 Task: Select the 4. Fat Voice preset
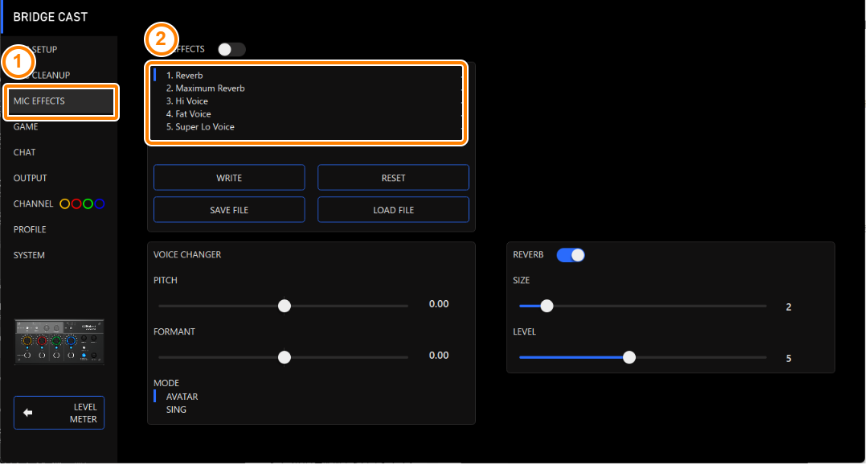(188, 113)
